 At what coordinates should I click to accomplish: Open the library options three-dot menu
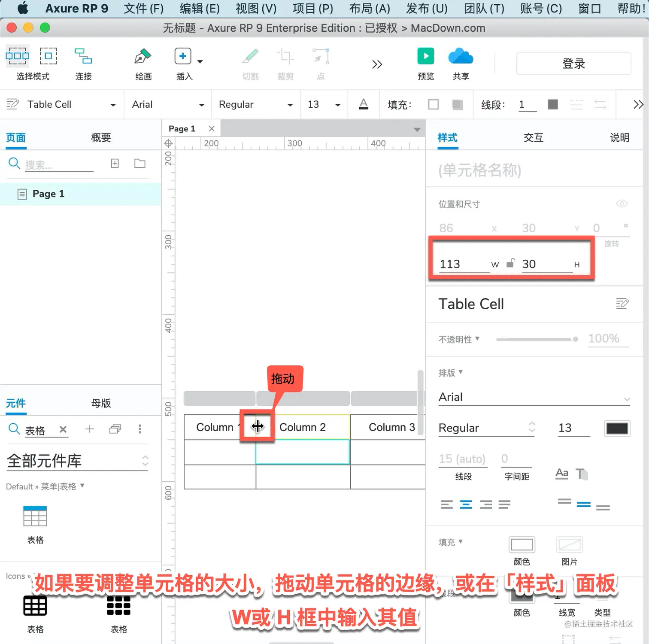[x=140, y=429]
